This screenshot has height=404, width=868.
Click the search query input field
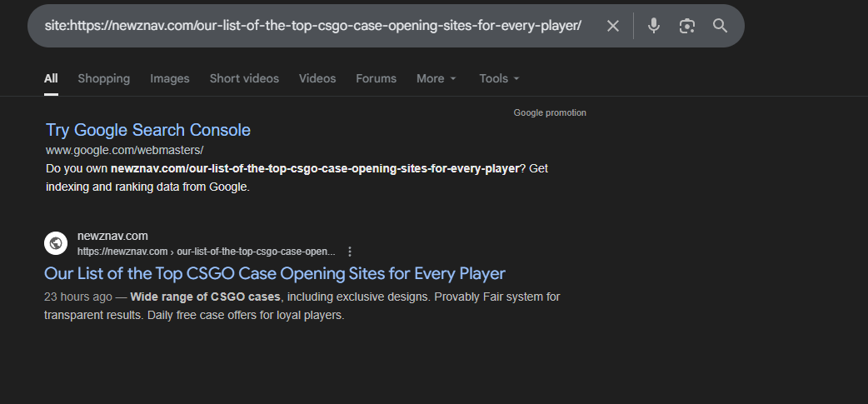(313, 26)
